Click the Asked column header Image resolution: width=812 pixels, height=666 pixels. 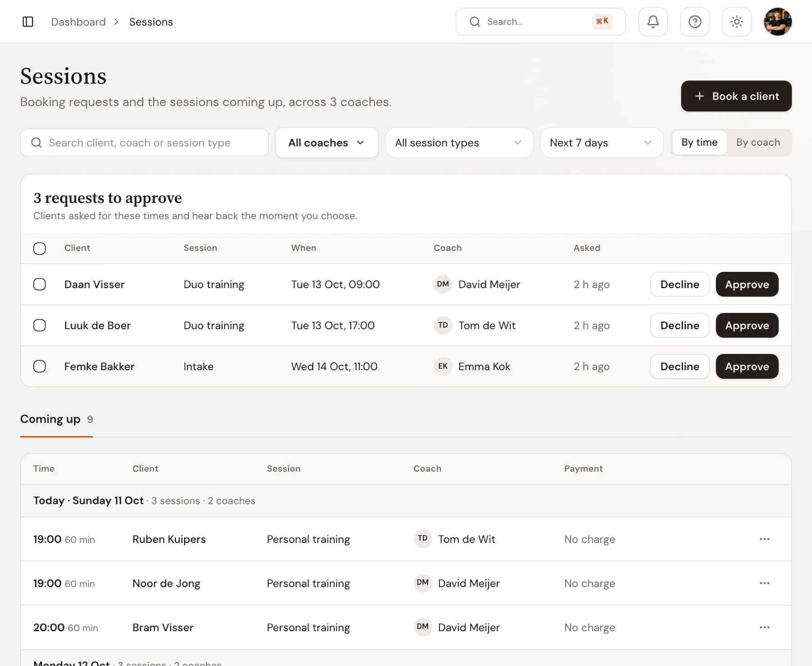(x=587, y=248)
